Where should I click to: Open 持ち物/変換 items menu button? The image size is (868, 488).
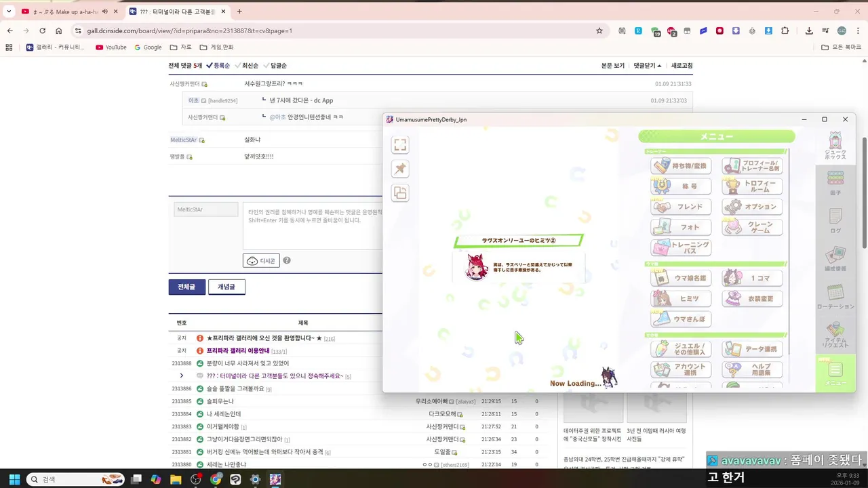click(682, 165)
